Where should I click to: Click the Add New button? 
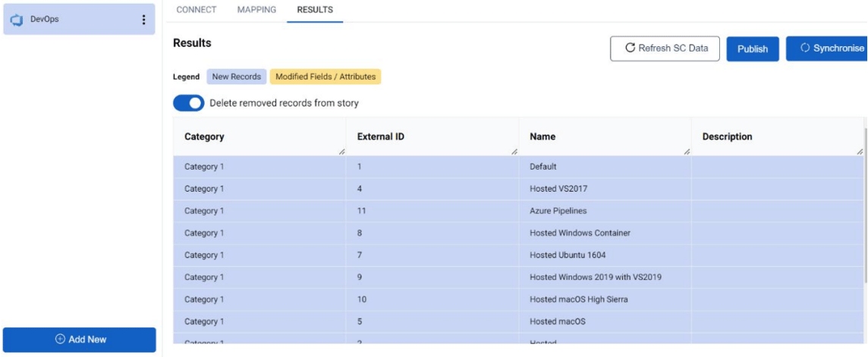80,340
